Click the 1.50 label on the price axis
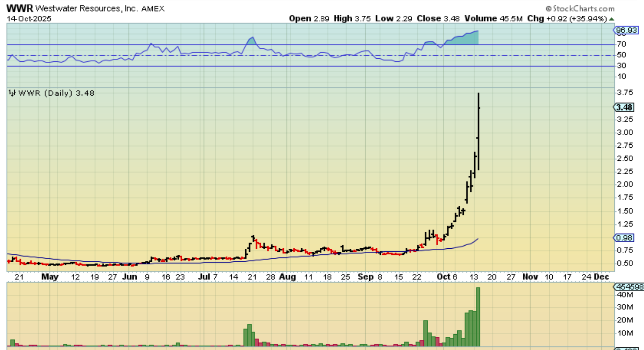 click(x=625, y=211)
